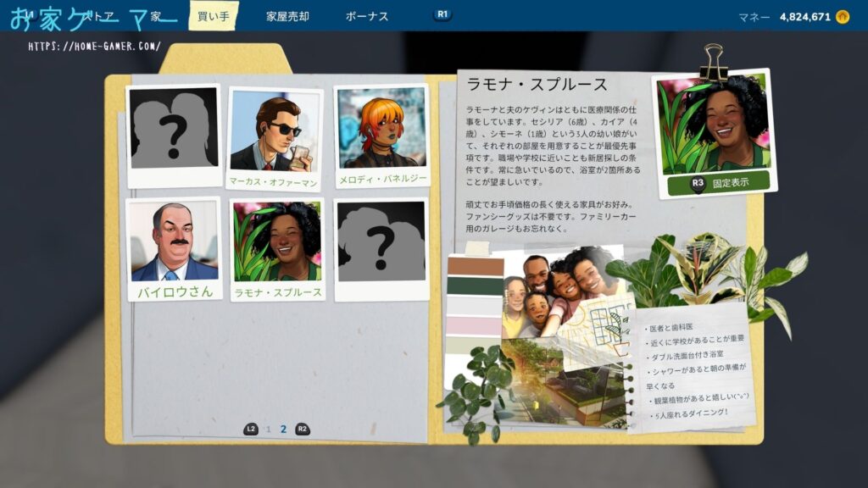This screenshot has height=488, width=868.
Task: Select the メロディ・バネルジー buyer portrait
Action: tap(382, 136)
